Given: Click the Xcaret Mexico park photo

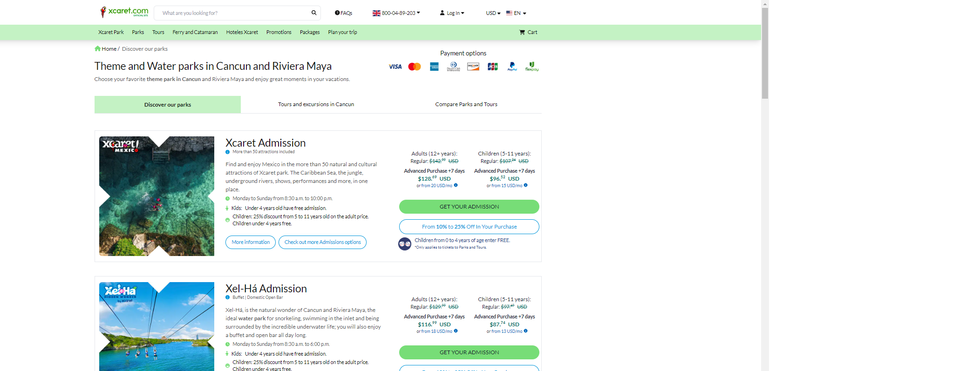Looking at the screenshot, I should [157, 196].
